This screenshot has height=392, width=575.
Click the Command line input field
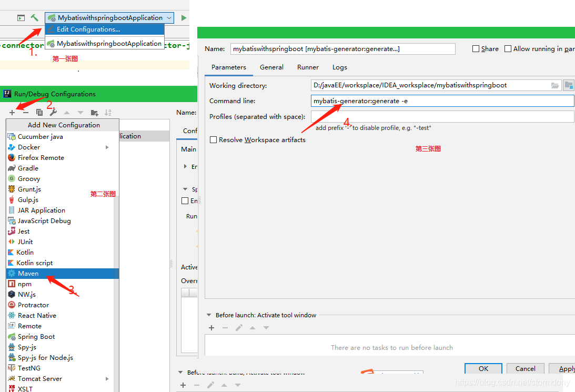pyautogui.click(x=442, y=101)
